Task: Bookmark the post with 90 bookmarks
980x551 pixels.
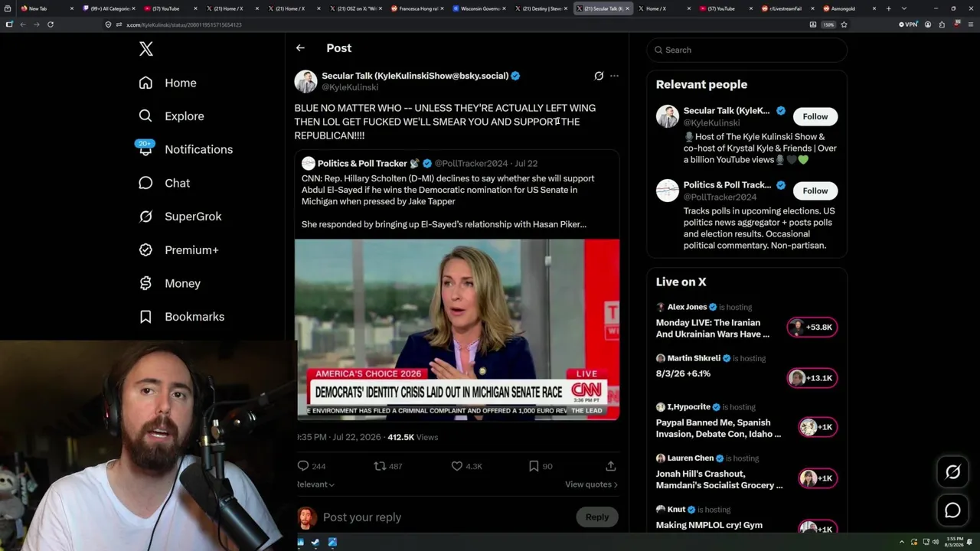Action: tap(534, 465)
